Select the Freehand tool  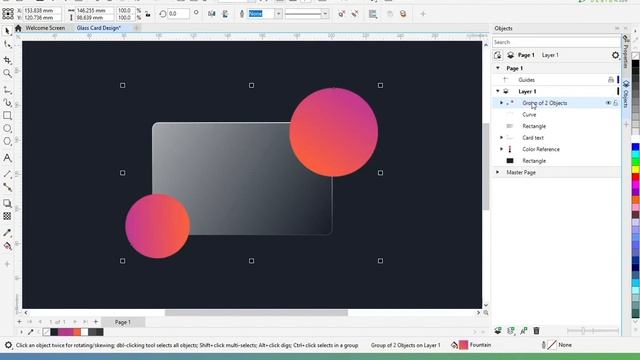pyautogui.click(x=7, y=90)
